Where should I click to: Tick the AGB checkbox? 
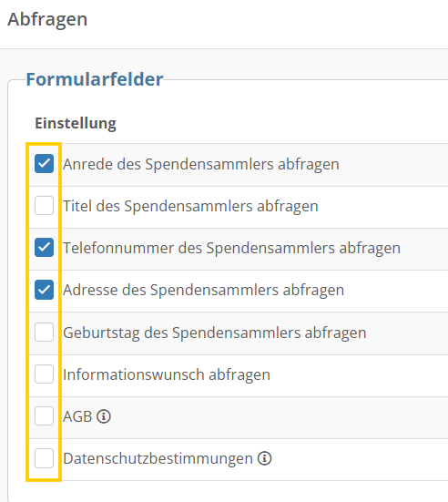click(44, 415)
